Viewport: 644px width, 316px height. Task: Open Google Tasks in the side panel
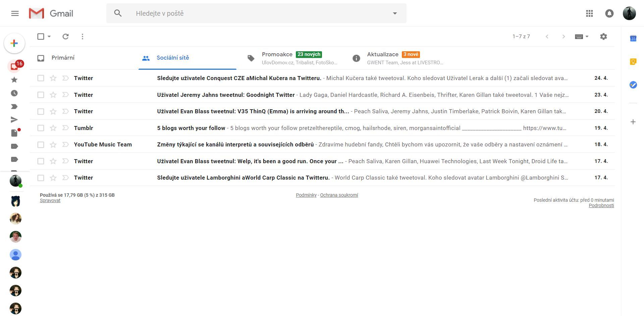point(633,85)
